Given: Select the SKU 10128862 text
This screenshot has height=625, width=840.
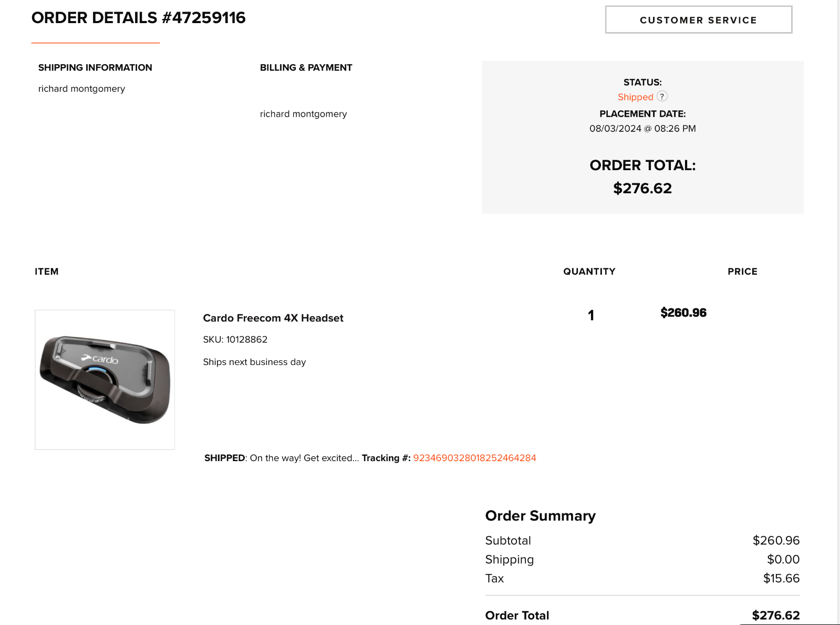Looking at the screenshot, I should click(235, 340).
